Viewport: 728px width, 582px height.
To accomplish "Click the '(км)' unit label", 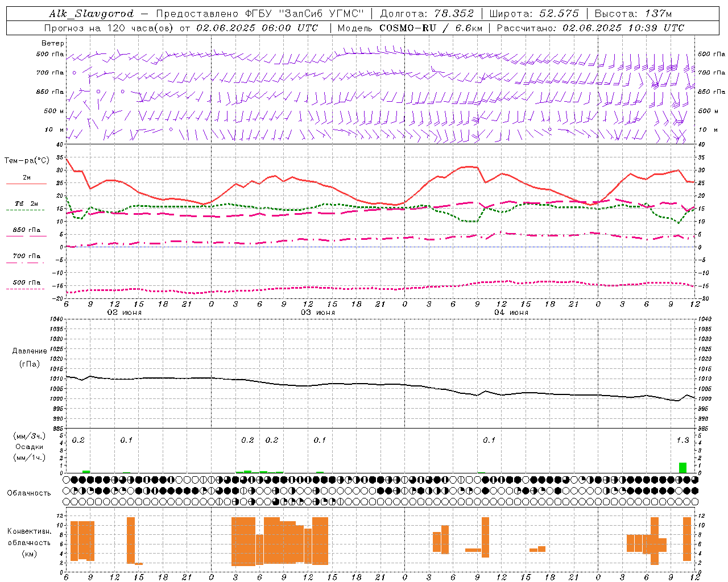I will (x=30, y=554).
